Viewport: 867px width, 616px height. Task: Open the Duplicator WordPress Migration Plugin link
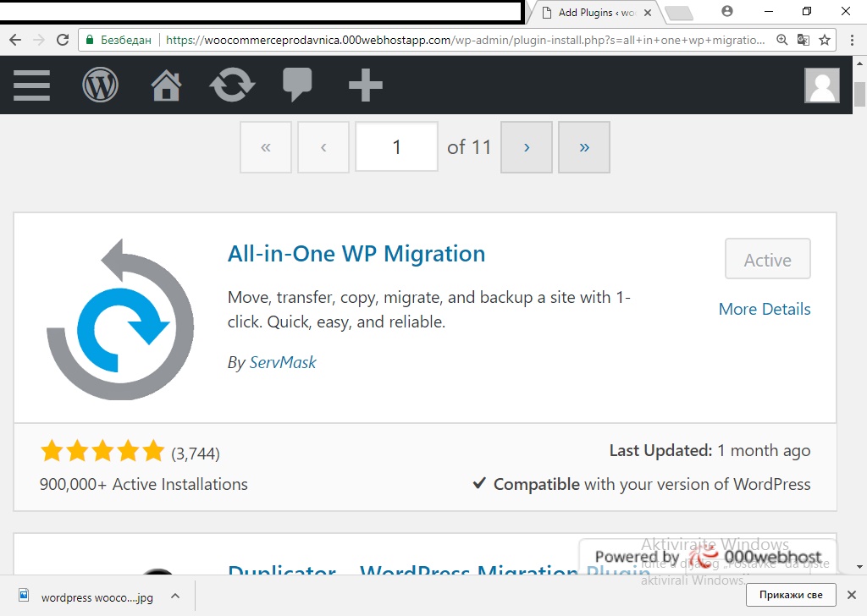point(439,569)
